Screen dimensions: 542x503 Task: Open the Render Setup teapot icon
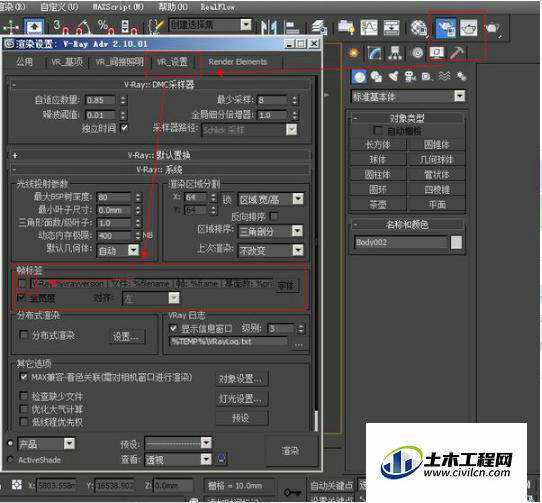pyautogui.click(x=445, y=28)
